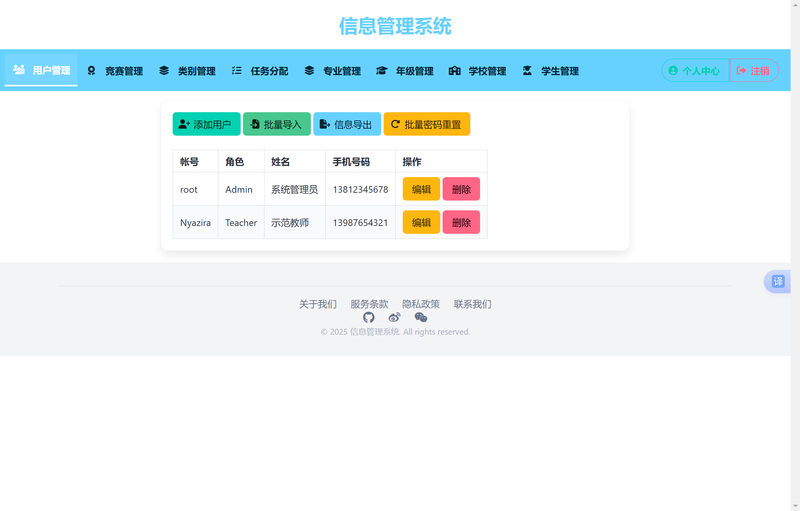Click 批量密码重置 button

click(x=427, y=124)
